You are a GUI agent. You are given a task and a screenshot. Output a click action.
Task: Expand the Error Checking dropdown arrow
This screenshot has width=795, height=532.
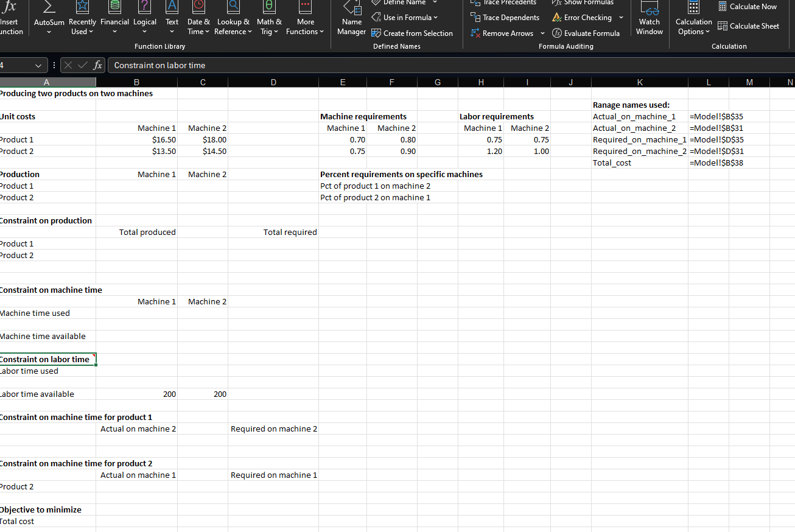coord(621,18)
